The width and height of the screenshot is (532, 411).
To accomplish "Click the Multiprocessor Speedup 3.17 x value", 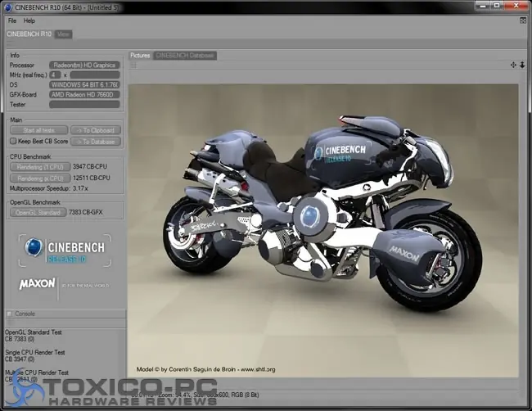I will (x=80, y=188).
